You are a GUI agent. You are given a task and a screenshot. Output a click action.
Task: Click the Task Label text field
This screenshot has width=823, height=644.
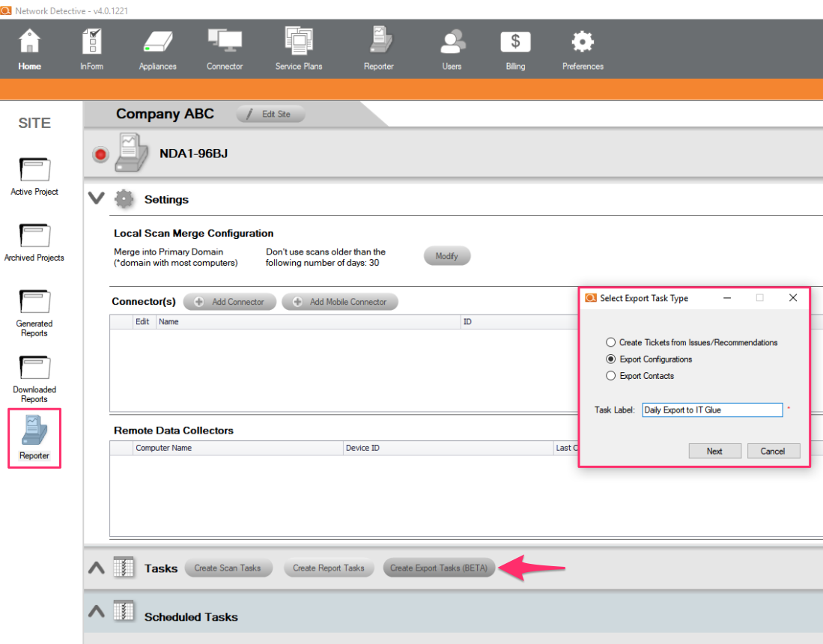(x=711, y=410)
